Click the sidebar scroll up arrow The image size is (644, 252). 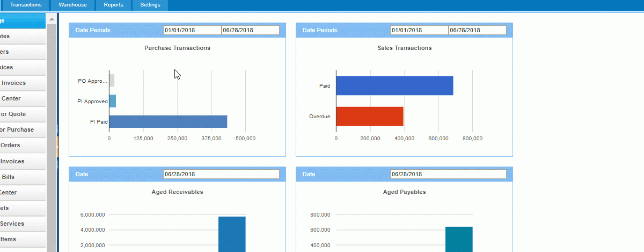point(52,19)
